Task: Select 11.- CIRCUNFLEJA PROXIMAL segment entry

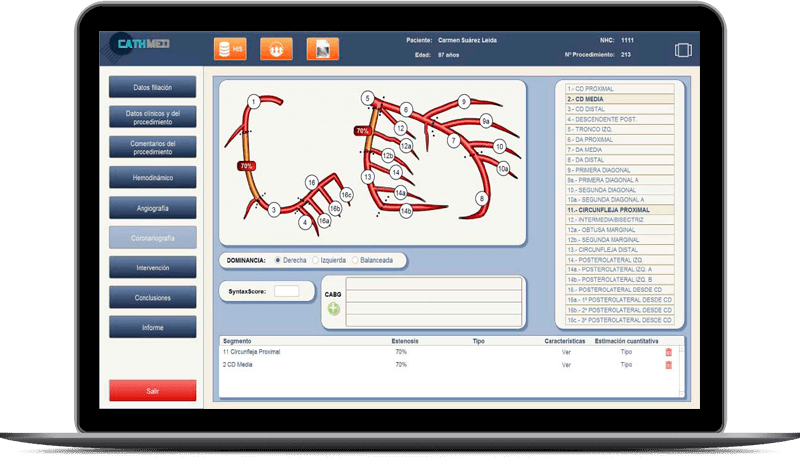Action: 608,210
